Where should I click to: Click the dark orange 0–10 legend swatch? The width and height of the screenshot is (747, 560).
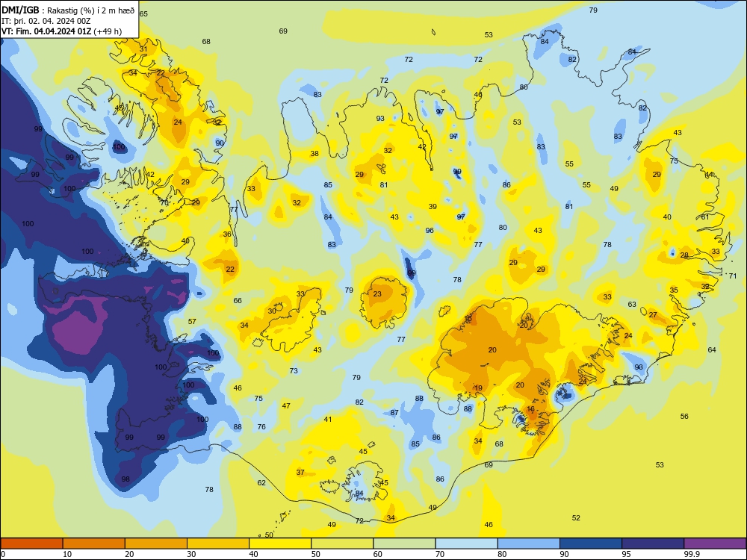tap(32, 544)
